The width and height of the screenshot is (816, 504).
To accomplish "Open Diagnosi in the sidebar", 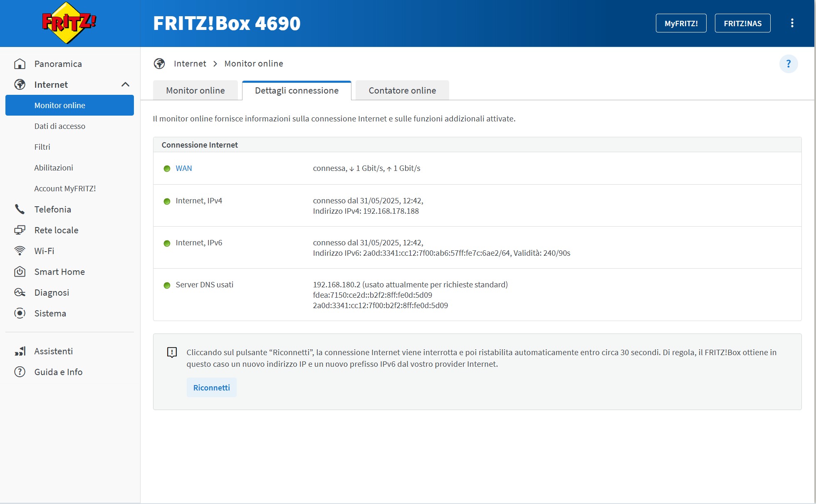I will [x=52, y=292].
